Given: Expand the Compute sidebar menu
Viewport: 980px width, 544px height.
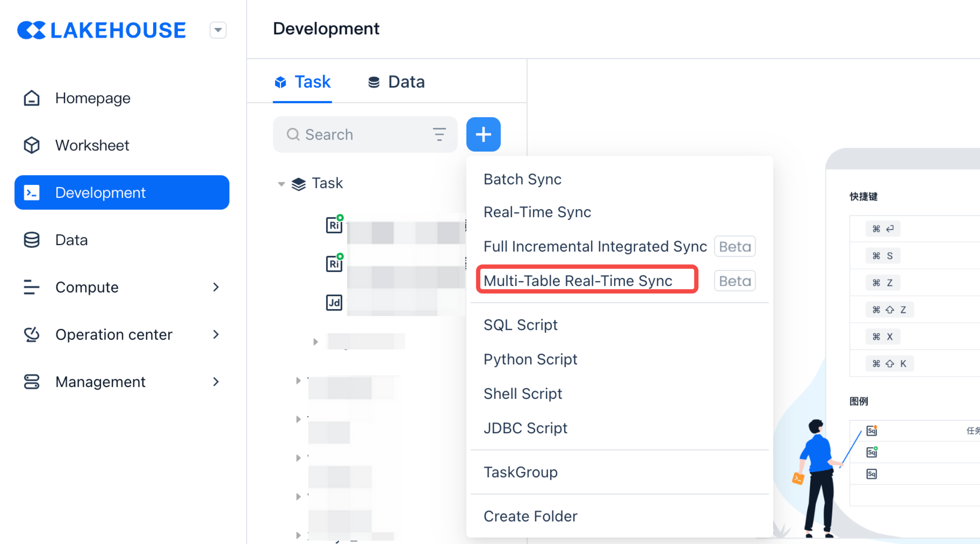Looking at the screenshot, I should (x=216, y=287).
